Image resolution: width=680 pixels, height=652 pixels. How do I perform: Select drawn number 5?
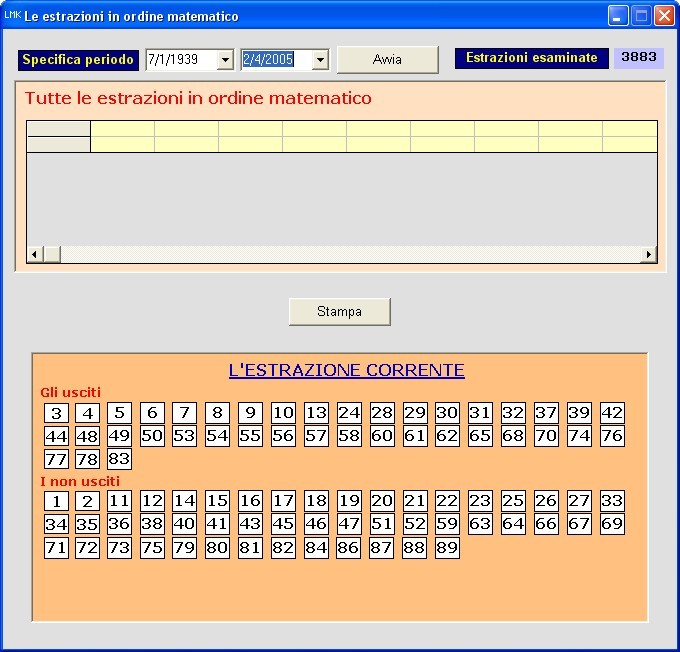pyautogui.click(x=120, y=413)
